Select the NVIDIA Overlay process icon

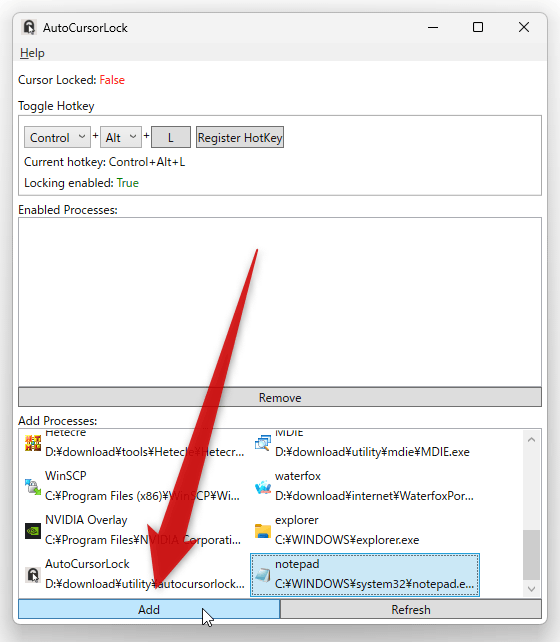[33, 531]
